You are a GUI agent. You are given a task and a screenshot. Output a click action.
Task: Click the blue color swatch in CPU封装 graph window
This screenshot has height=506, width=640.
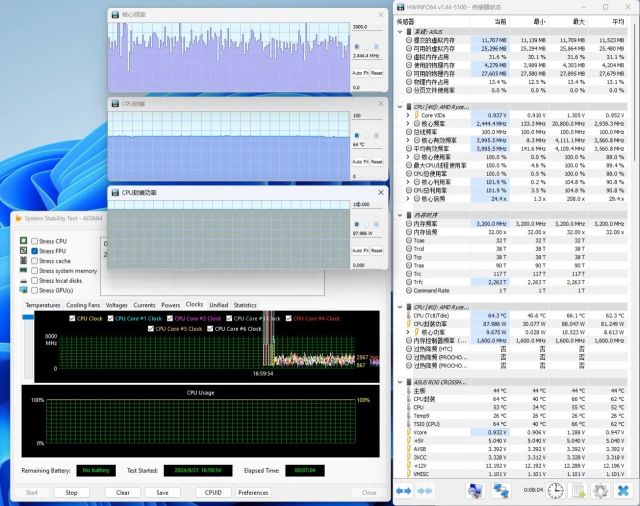(357, 135)
